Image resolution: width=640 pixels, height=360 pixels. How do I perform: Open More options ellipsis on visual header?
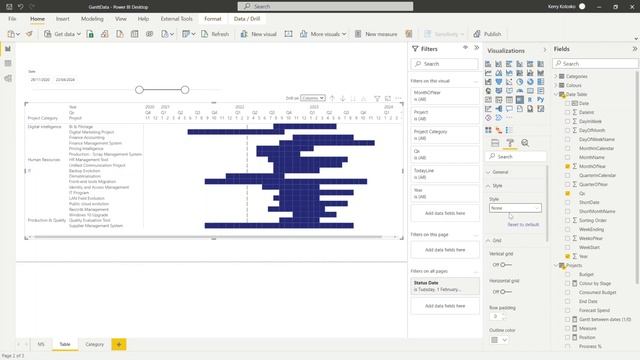pyautogui.click(x=398, y=98)
